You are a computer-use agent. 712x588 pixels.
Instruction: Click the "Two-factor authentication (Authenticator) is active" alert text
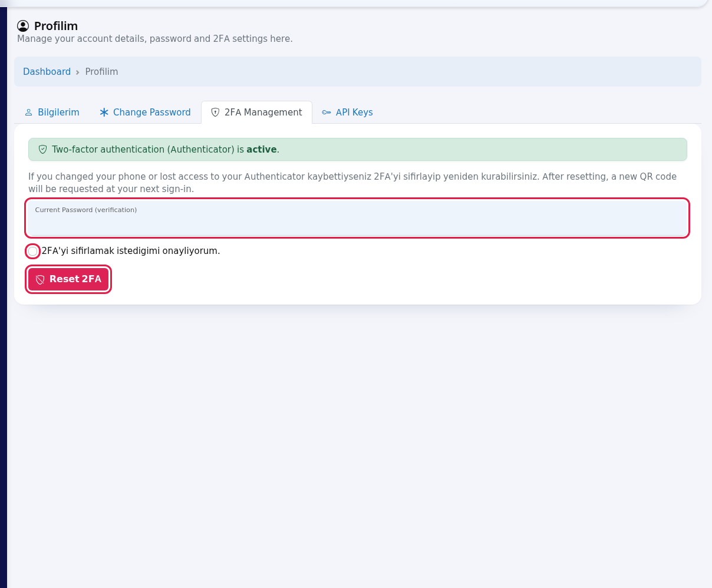[166, 150]
